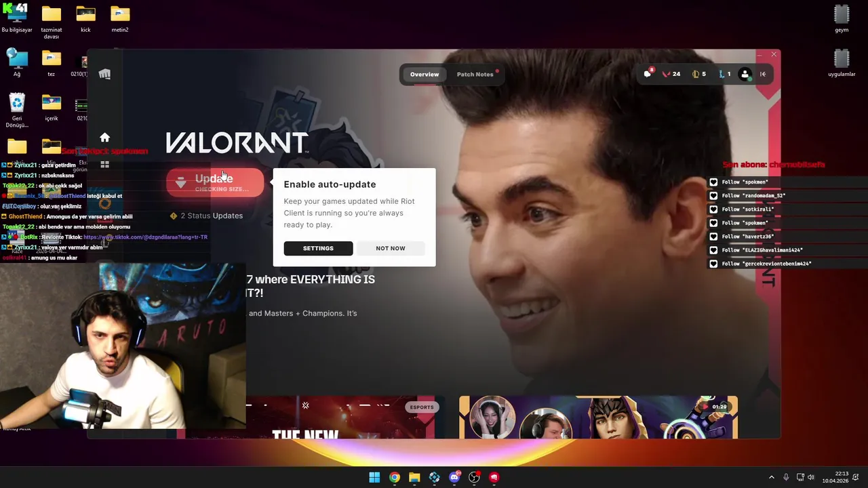Open the chat messages icon with badge
868x488 pixels.
(x=648, y=74)
